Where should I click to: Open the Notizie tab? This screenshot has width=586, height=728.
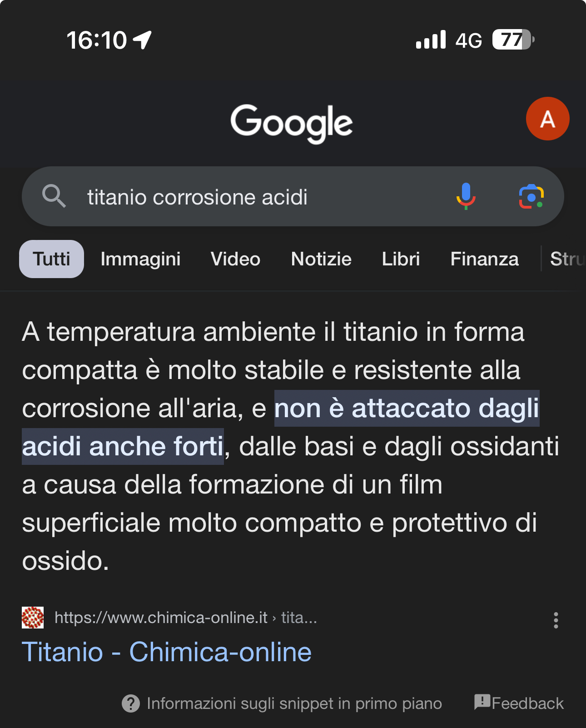click(321, 259)
